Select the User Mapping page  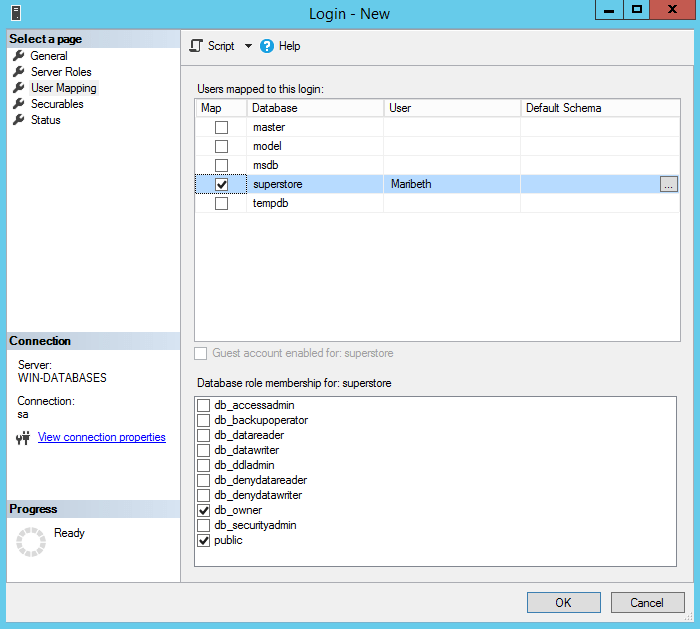point(63,88)
